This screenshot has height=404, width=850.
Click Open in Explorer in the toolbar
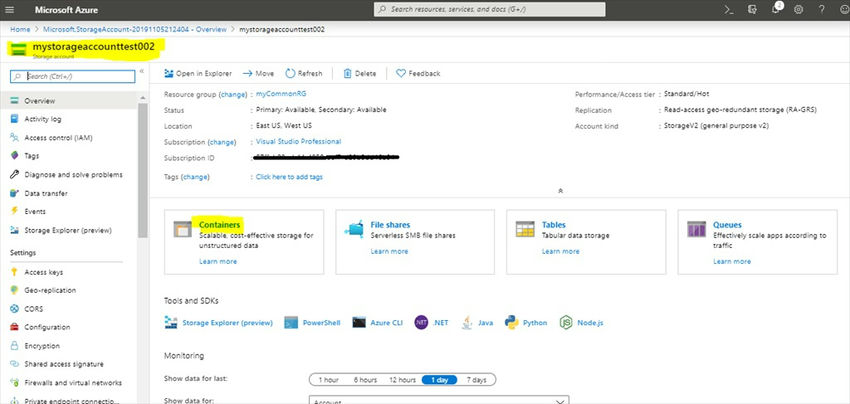198,73
